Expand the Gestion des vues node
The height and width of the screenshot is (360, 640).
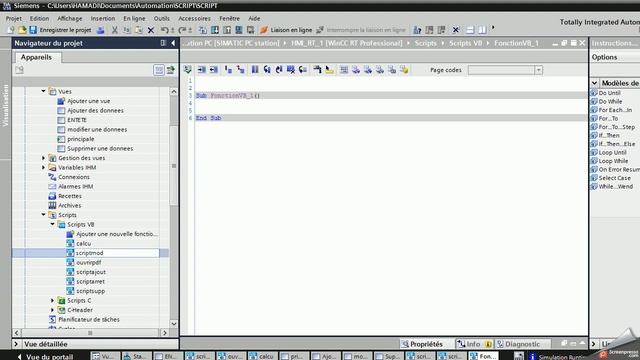tap(43, 158)
